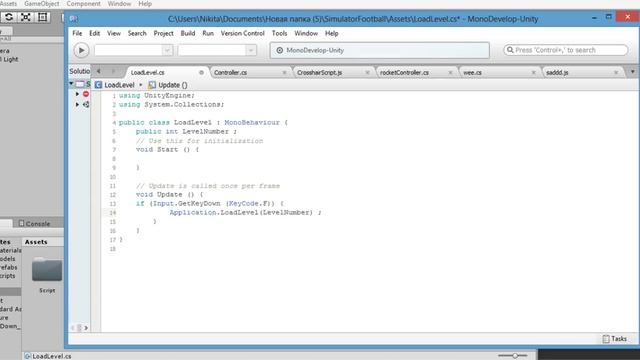Open MonoDevelop's Help menu
Viewport: 640px width, 360px height.
(x=331, y=33)
